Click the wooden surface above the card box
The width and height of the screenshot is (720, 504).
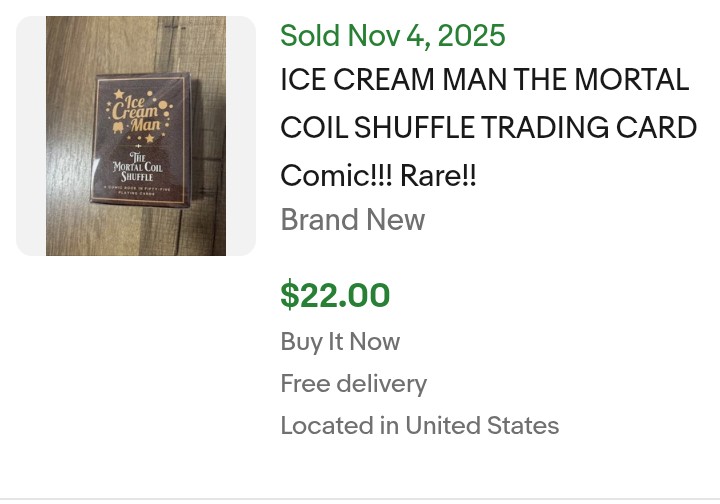136,42
